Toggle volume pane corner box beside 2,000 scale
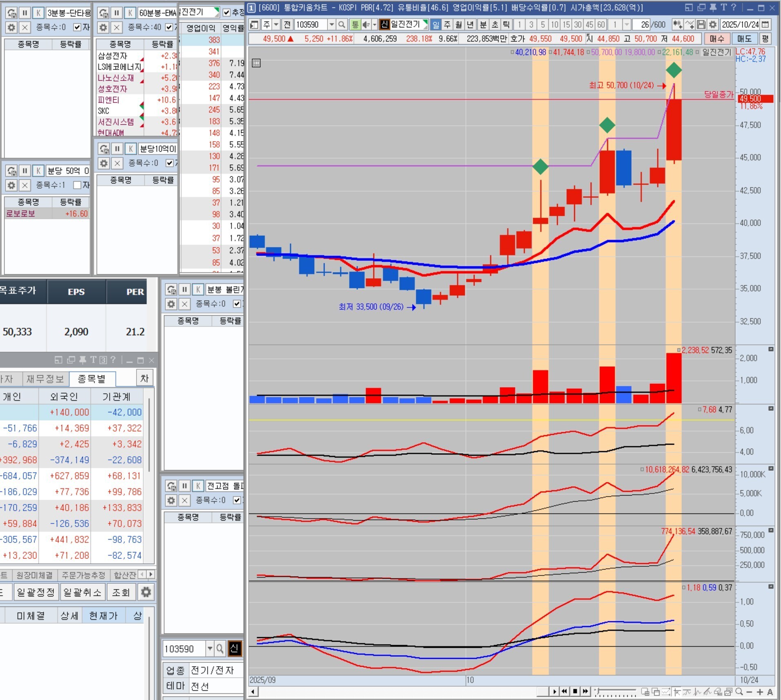Image resolution: width=781 pixels, height=700 pixels. (x=771, y=349)
